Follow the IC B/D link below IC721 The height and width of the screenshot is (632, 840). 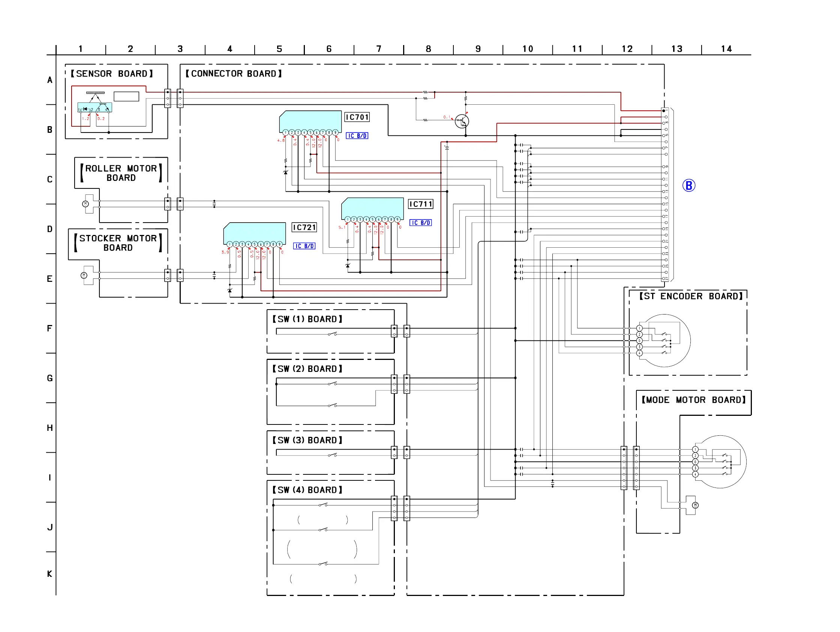click(x=304, y=246)
